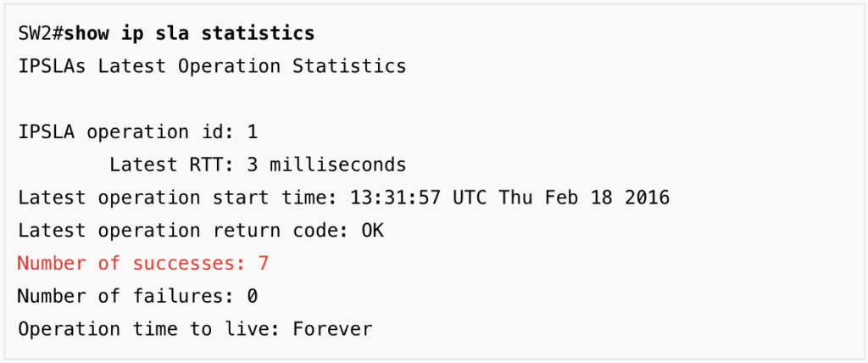Click the operation id value 1
Viewport: 868px width, 363px height.
pyautogui.click(x=252, y=132)
